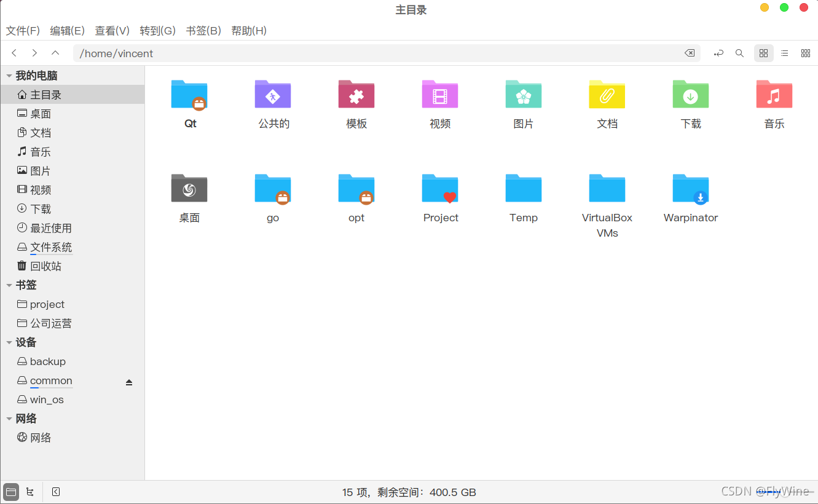Show tree view in sidebar
818x504 pixels.
click(29, 492)
